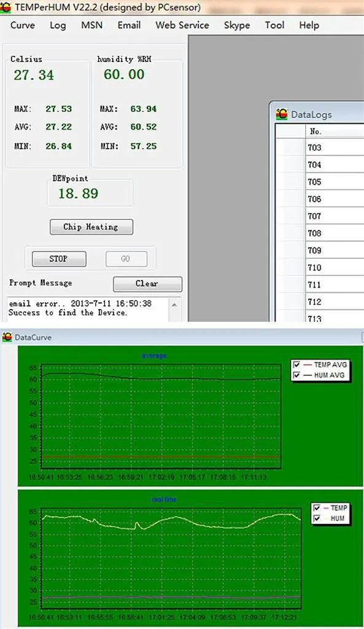The image size is (364, 629).
Task: Clear the prompt message log
Action: 147,284
